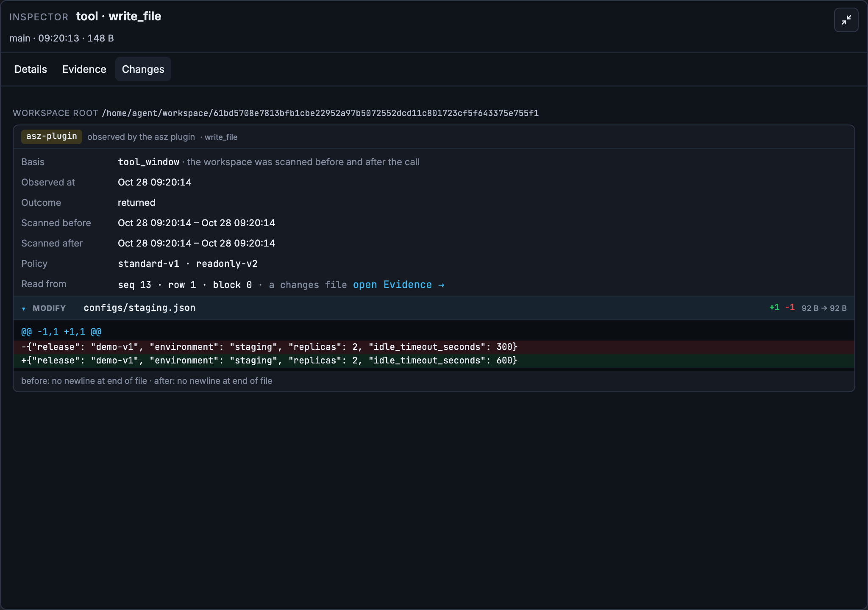The image size is (868, 610).
Task: Click the main · 09:20:13 · 148 B subtitle
Action: pos(61,38)
